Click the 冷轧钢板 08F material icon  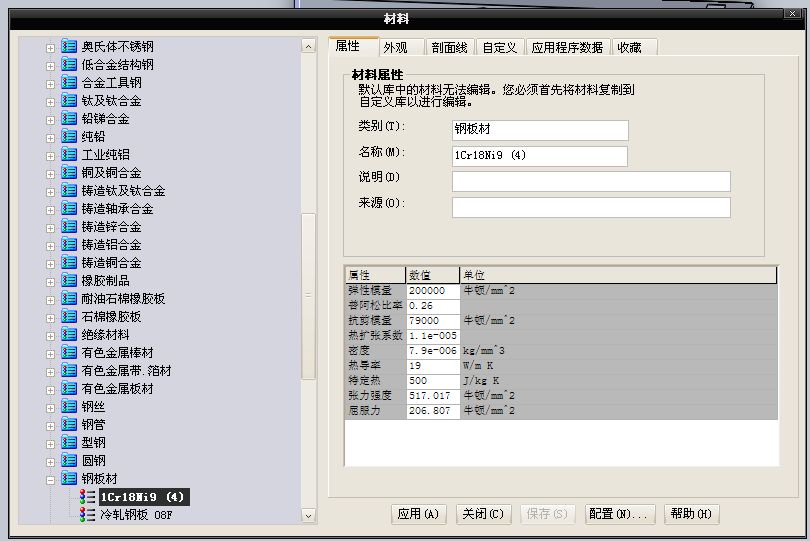87,515
